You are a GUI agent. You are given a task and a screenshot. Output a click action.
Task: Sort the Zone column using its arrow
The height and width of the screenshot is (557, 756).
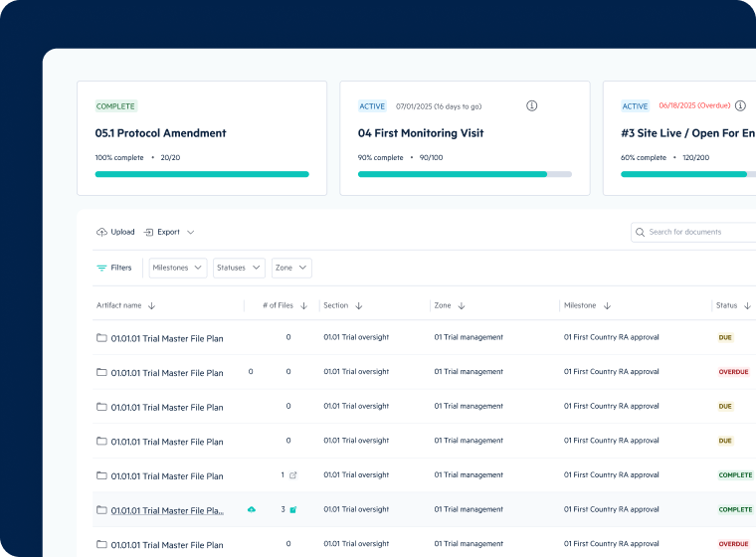[x=462, y=305]
